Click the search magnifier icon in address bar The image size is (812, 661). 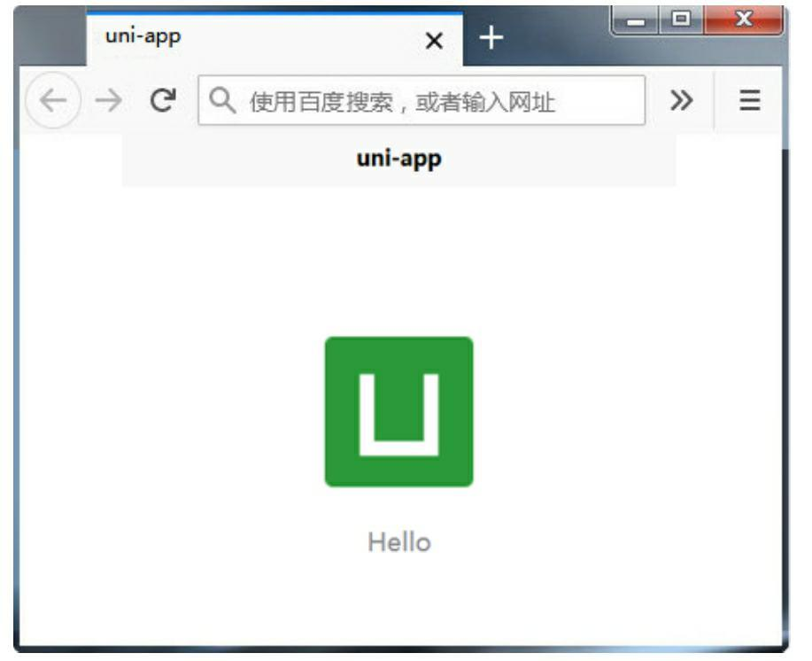click(222, 100)
